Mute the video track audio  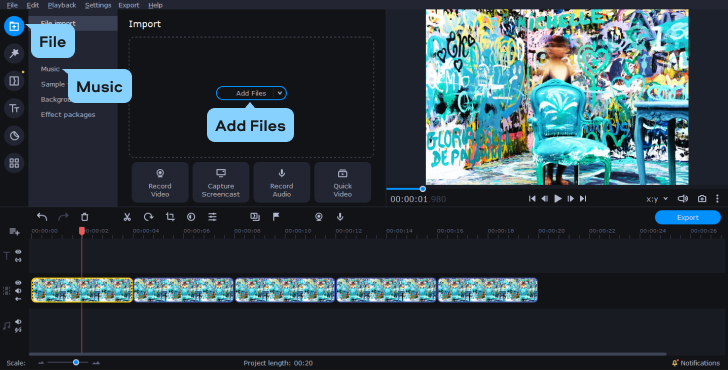point(18,291)
